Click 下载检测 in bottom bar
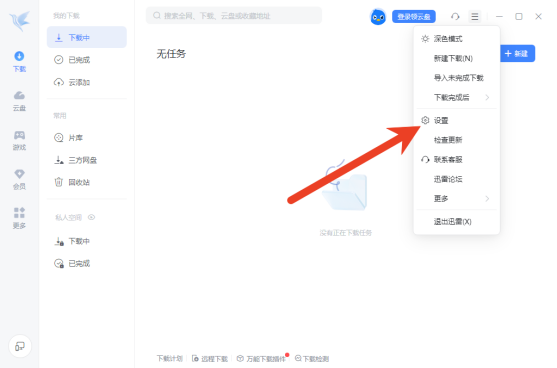Screen dimensions: 557x368 click(312, 359)
